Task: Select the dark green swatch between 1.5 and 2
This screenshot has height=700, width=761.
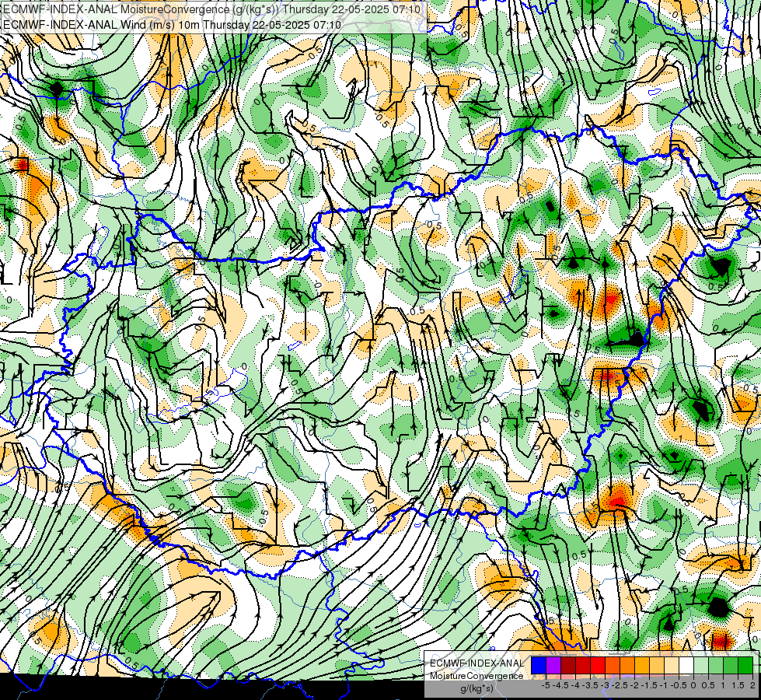Action: click(745, 665)
